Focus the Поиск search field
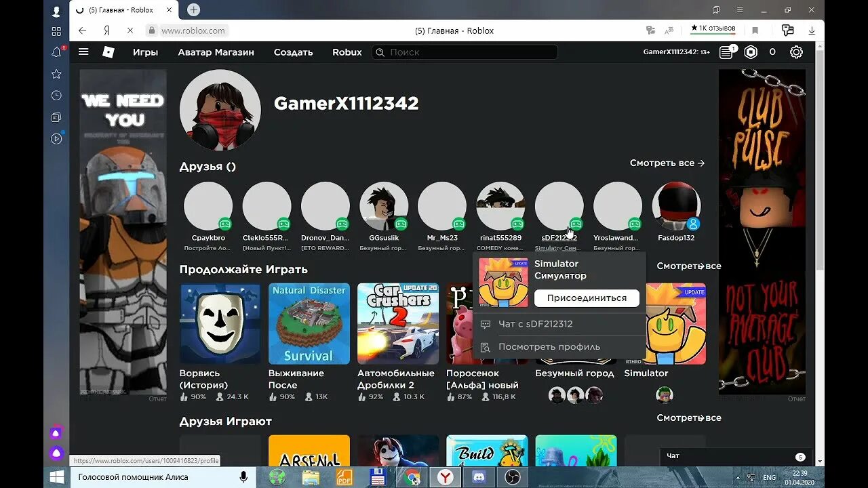Viewport: 868px width, 488px height. tap(465, 52)
